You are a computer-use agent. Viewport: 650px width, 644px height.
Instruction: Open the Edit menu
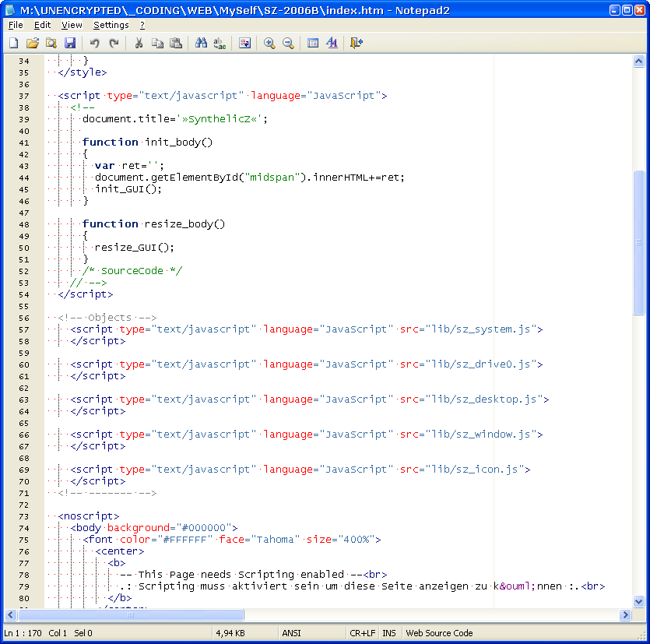tap(42, 25)
